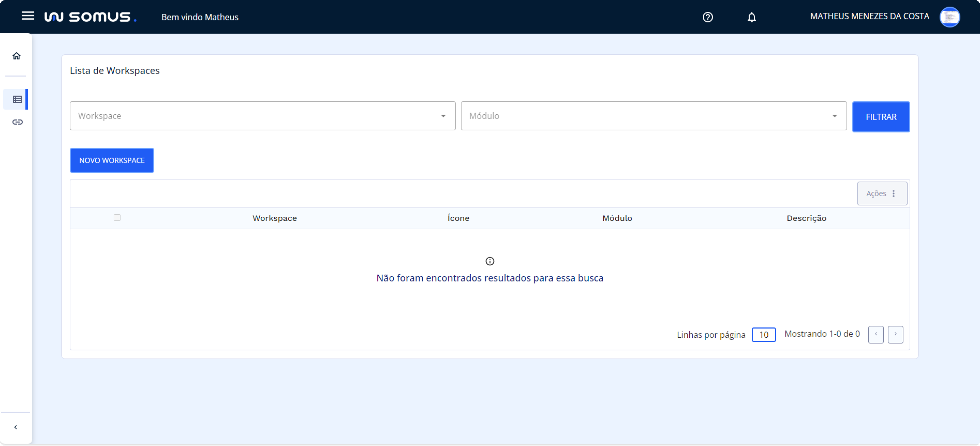Viewport: 980px width, 446px height.
Task: Click the Somus logo
Action: [90, 17]
